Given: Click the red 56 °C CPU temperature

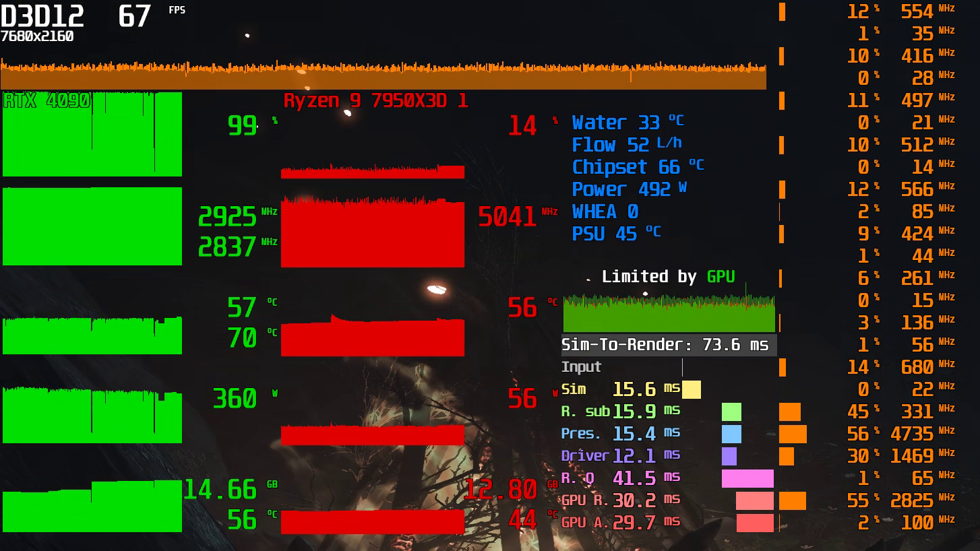Looking at the screenshot, I should [532, 307].
